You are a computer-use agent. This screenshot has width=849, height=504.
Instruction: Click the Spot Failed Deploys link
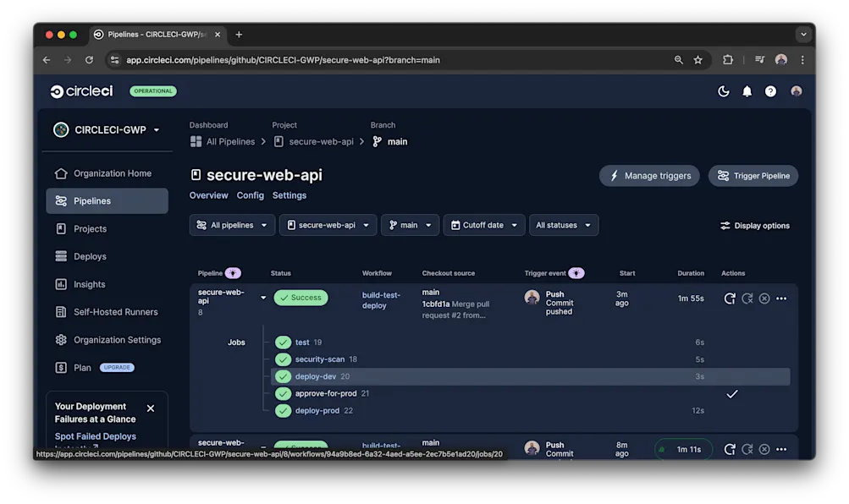(x=95, y=436)
